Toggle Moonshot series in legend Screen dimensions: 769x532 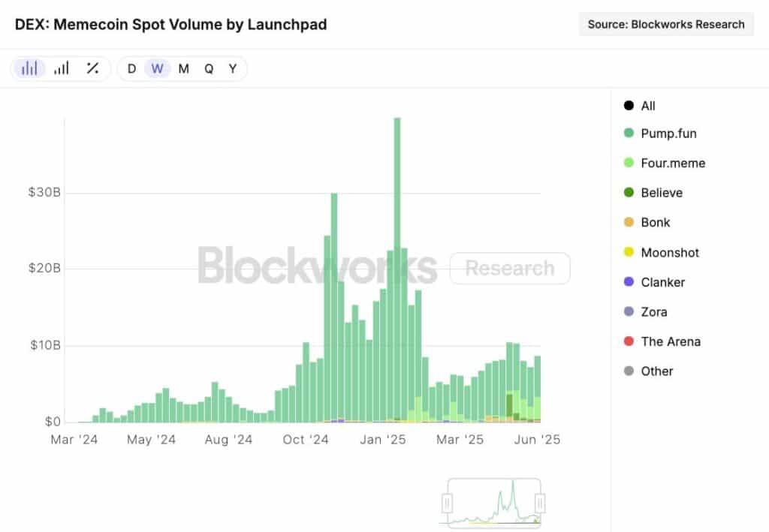point(661,252)
